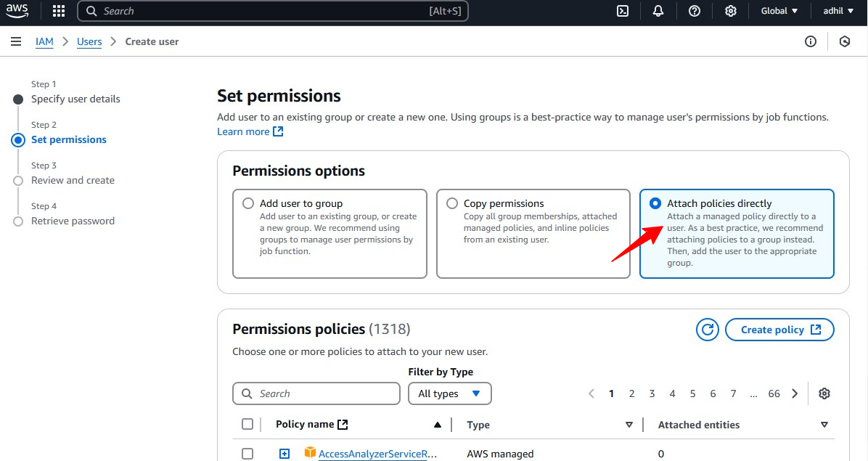Expand the AccessAnalyzerServiceRole policy row
The height and width of the screenshot is (461, 868).
(284, 454)
